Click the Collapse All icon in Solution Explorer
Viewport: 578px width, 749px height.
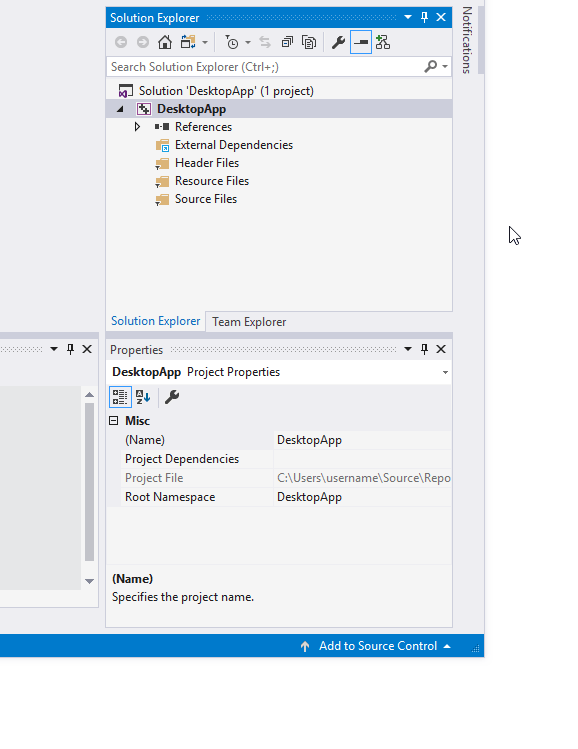pos(287,43)
